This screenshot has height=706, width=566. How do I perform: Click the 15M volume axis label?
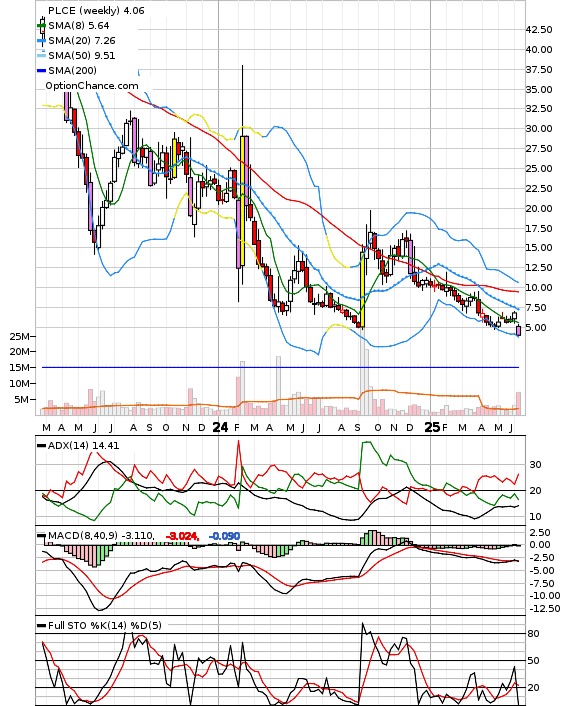click(20, 367)
